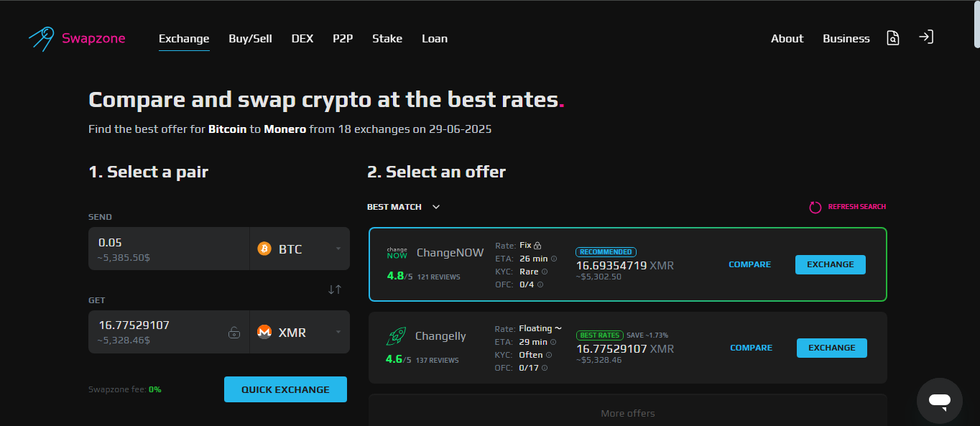Expand the More offers section

click(x=628, y=413)
